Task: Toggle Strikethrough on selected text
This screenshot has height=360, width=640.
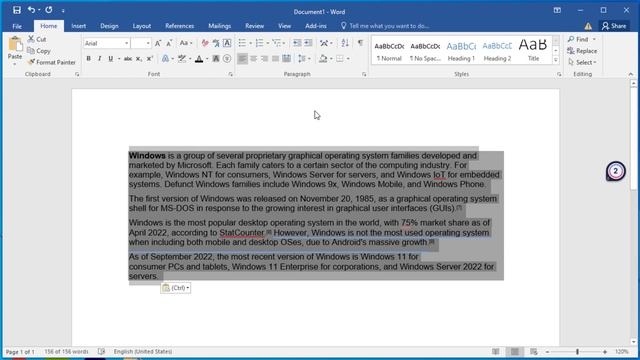Action: [x=128, y=59]
